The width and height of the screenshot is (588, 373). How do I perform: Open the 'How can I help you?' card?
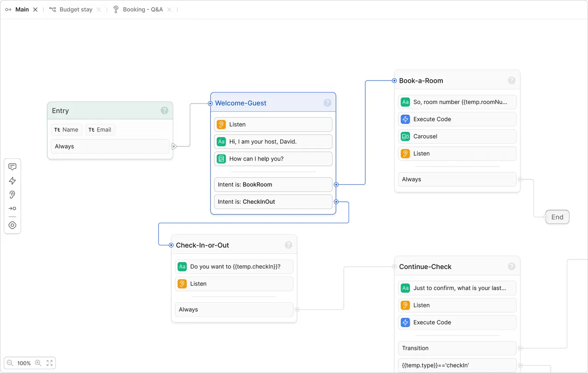pyautogui.click(x=273, y=159)
